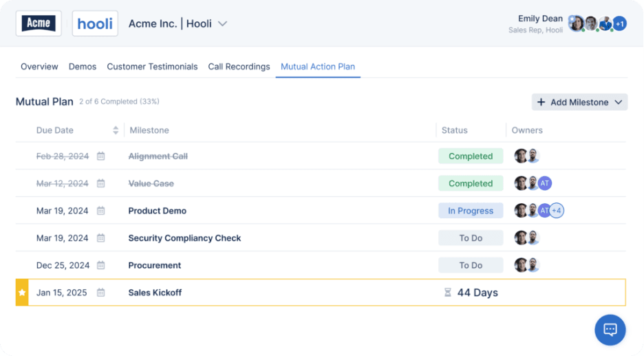Open the chat bubble button
644x356 pixels.
tap(610, 330)
